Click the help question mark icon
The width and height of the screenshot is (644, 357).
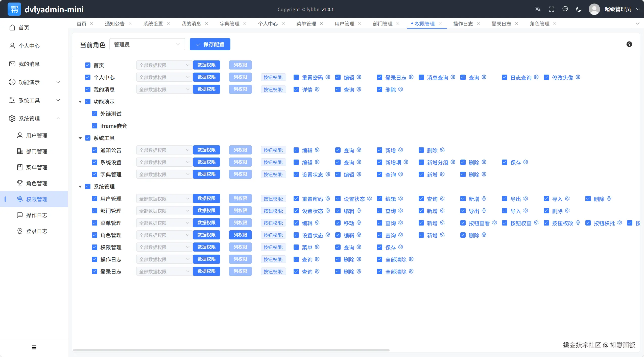click(629, 44)
